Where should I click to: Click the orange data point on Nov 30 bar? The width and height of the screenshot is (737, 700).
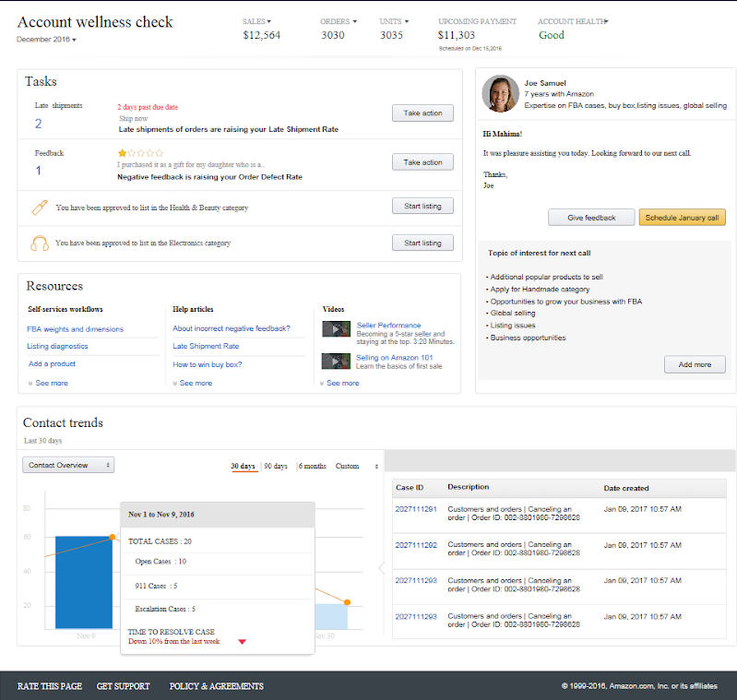pos(347,602)
